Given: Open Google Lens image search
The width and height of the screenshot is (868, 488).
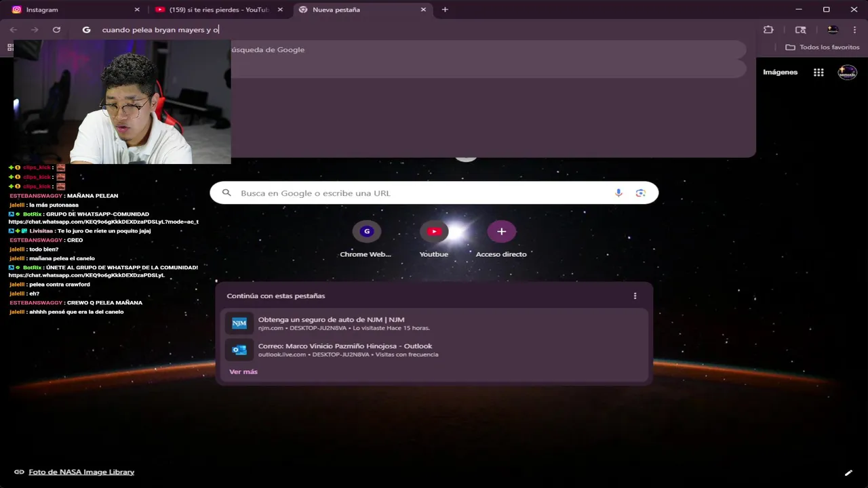Looking at the screenshot, I should 640,193.
